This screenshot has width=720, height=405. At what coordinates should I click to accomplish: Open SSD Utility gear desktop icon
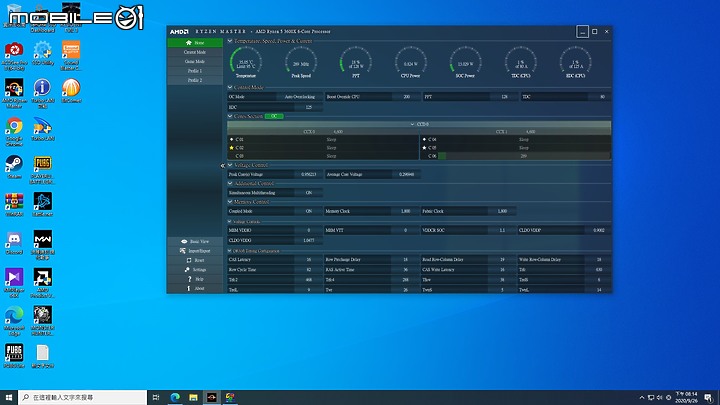tap(43, 53)
